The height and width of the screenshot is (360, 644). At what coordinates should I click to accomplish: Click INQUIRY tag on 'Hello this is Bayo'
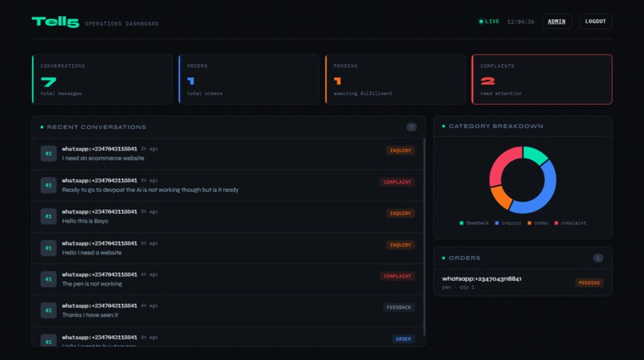[x=400, y=213]
